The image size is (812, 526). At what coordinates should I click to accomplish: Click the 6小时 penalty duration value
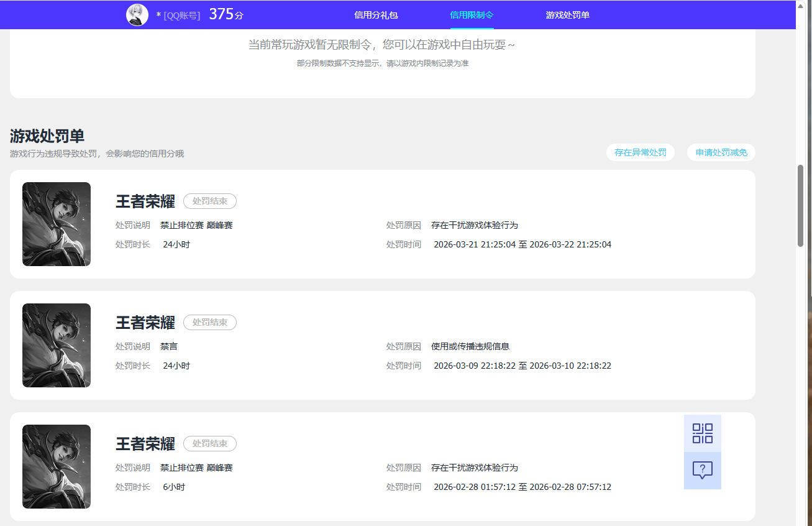(174, 487)
